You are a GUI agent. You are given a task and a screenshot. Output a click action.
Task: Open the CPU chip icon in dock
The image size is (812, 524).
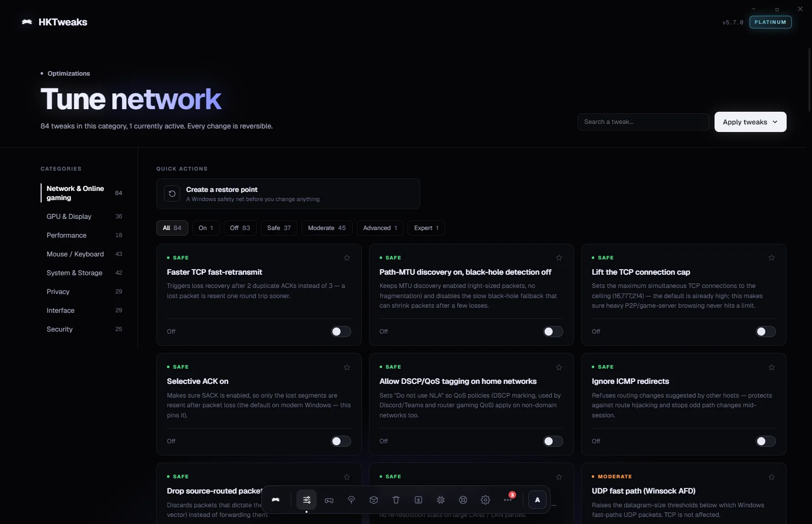click(x=441, y=500)
